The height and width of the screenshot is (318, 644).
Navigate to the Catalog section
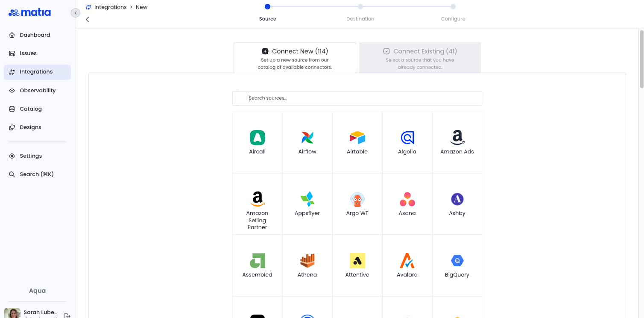coord(37,109)
